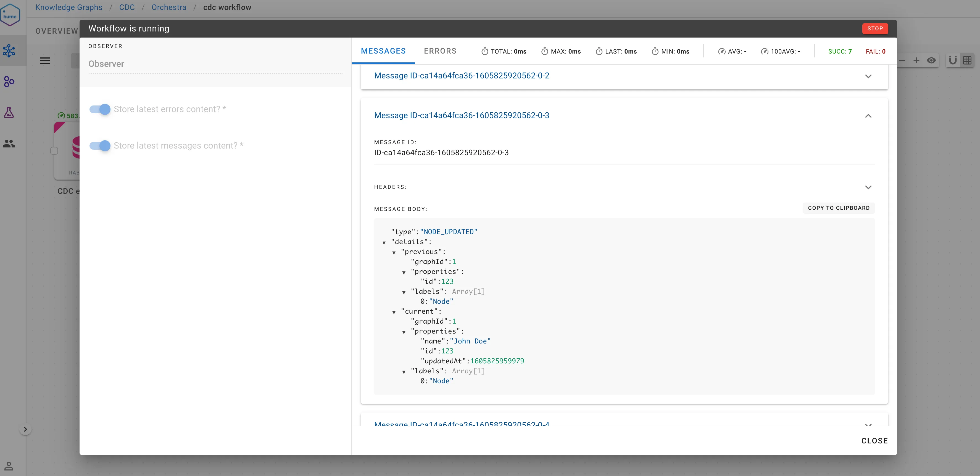Viewport: 980px width, 476px height.
Task: Collapse the "details" JSON node
Action: click(x=384, y=243)
